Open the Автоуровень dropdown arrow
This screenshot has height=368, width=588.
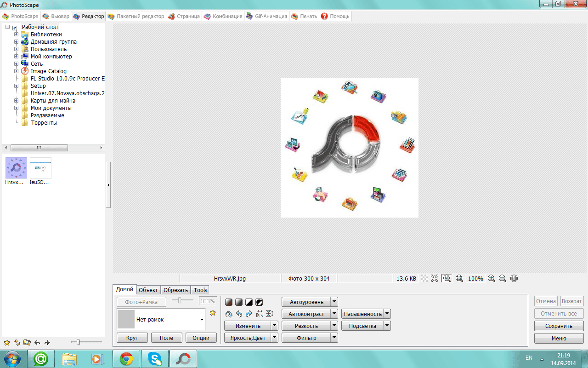(334, 302)
